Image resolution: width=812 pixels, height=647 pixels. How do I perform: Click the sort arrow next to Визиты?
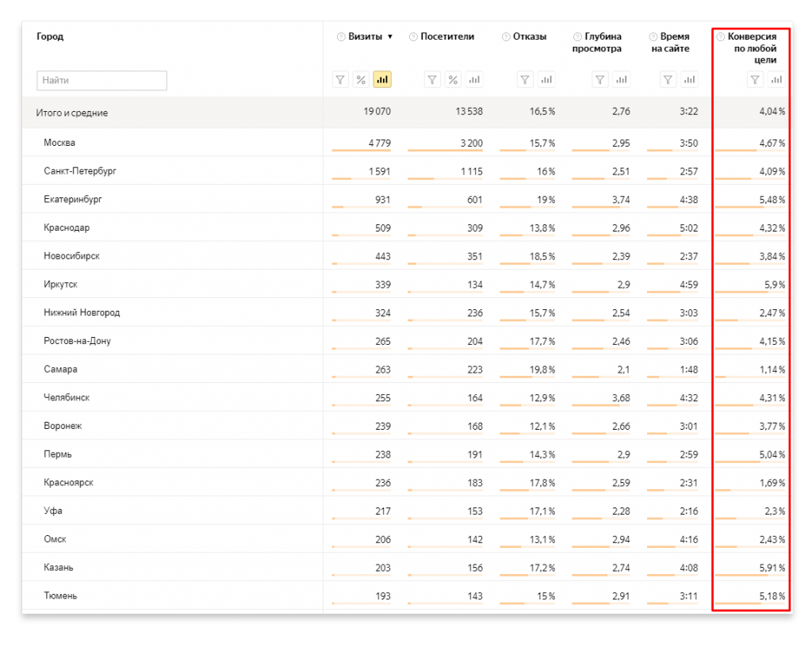(390, 36)
